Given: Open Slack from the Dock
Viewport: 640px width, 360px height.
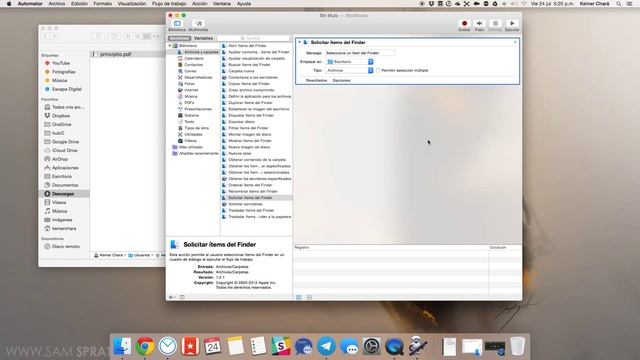Looking at the screenshot, I should click(281, 347).
